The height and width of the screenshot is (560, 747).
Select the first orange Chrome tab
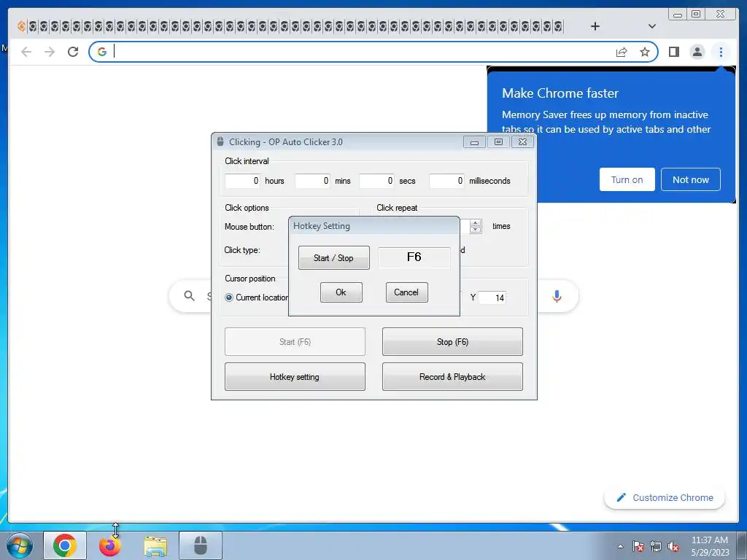(x=21, y=26)
